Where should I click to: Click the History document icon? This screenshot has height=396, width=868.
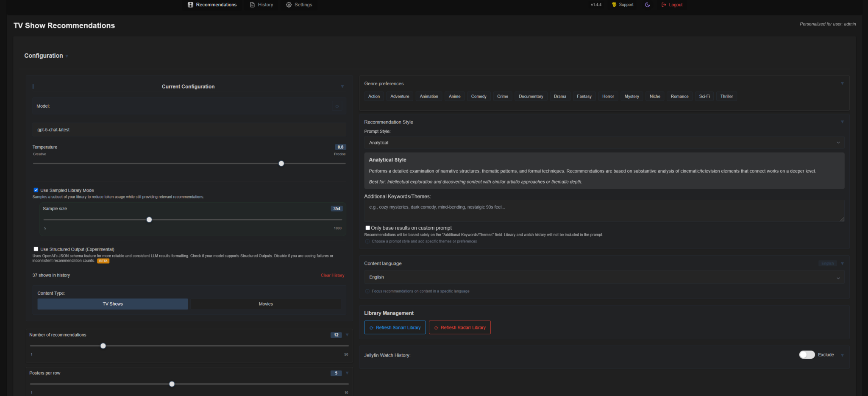click(x=252, y=5)
